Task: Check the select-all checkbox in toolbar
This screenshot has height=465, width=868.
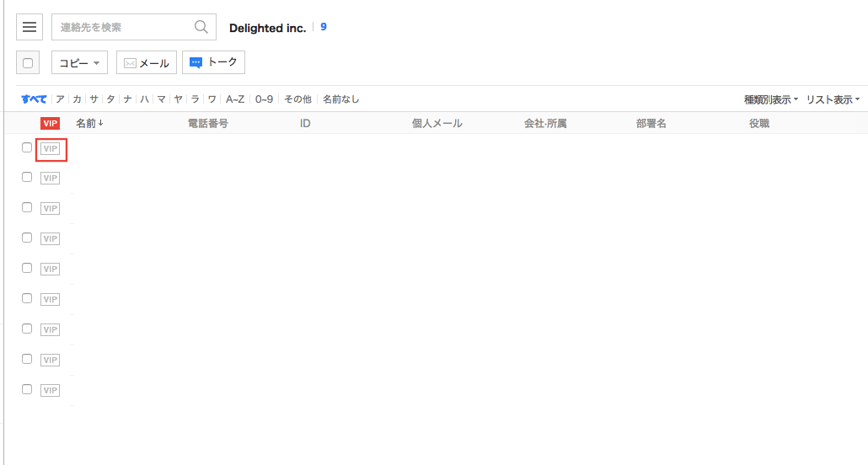Action: point(29,63)
